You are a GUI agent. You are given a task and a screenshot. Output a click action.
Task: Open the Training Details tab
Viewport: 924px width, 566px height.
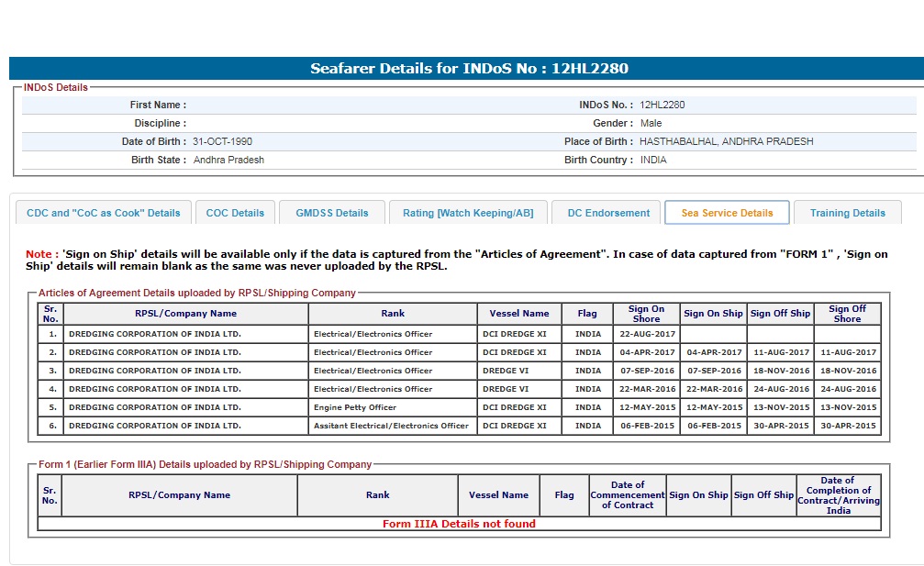point(847,213)
